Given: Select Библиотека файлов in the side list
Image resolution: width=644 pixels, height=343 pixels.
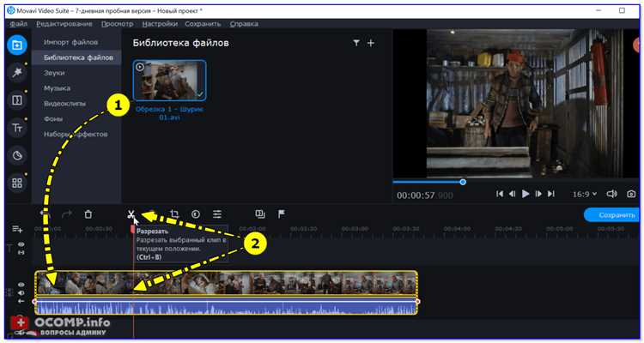Looking at the screenshot, I should [x=76, y=57].
